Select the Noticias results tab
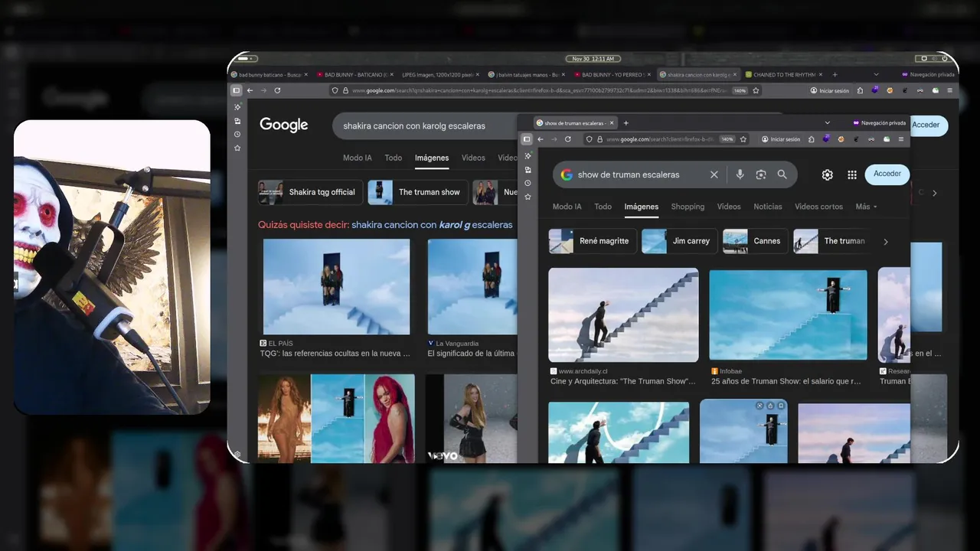Viewport: 980px width, 551px height. (768, 207)
